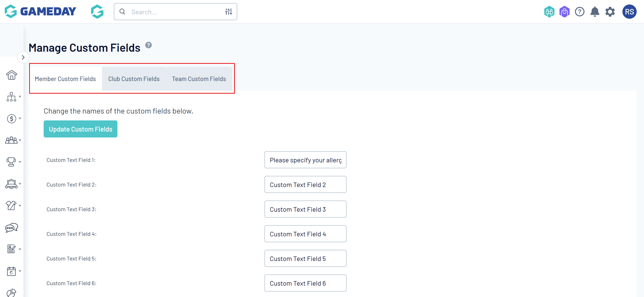Click search filter sliders icon
Image resolution: width=644 pixels, height=297 pixels.
coord(228,12)
